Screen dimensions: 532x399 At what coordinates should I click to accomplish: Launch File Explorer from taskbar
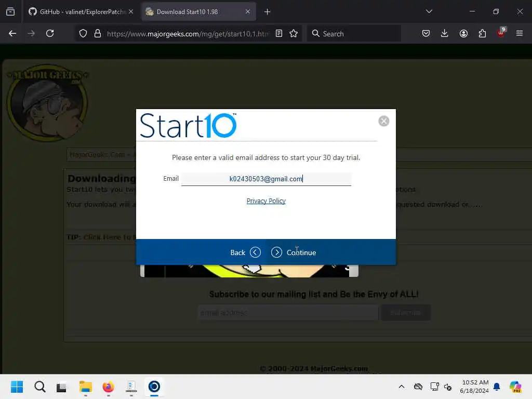coord(86,387)
